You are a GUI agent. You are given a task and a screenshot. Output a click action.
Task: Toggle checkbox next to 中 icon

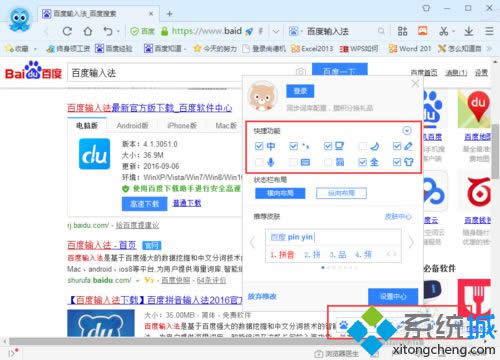pos(259,146)
